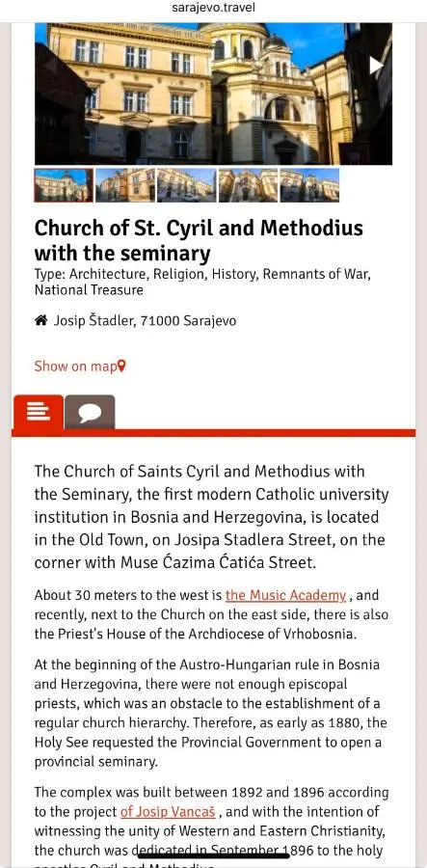Image resolution: width=427 pixels, height=868 pixels.
Task: Open the Josip Vancaš link
Action: pos(168,812)
